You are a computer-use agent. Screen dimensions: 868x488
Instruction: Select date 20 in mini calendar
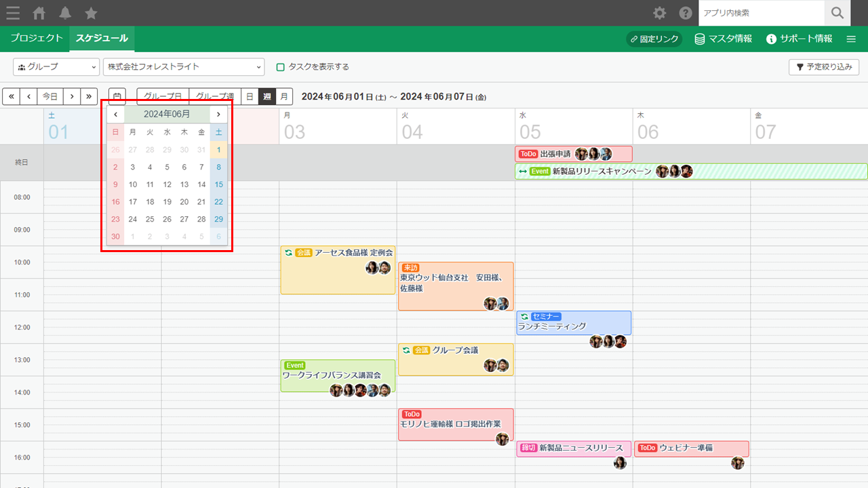tap(184, 202)
